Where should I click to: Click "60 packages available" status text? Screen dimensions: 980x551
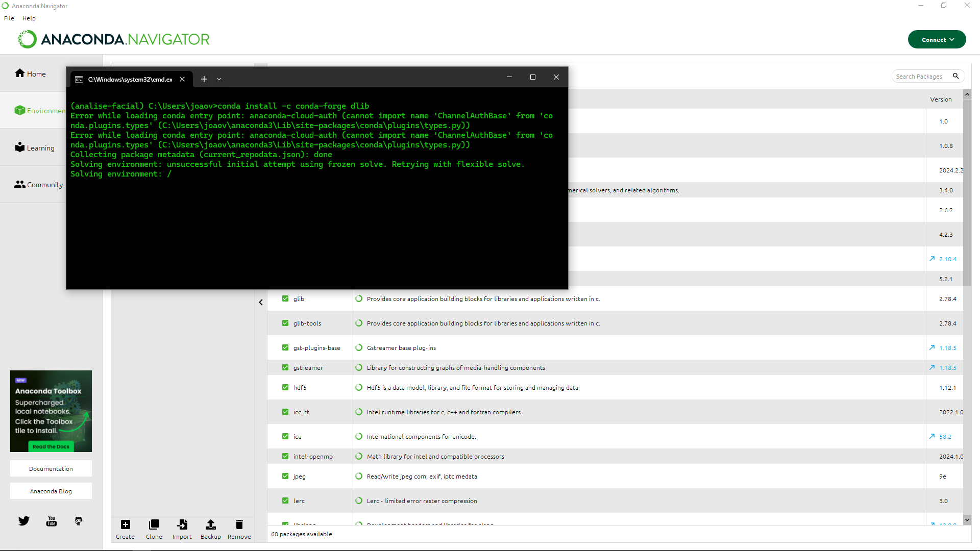[x=302, y=534]
